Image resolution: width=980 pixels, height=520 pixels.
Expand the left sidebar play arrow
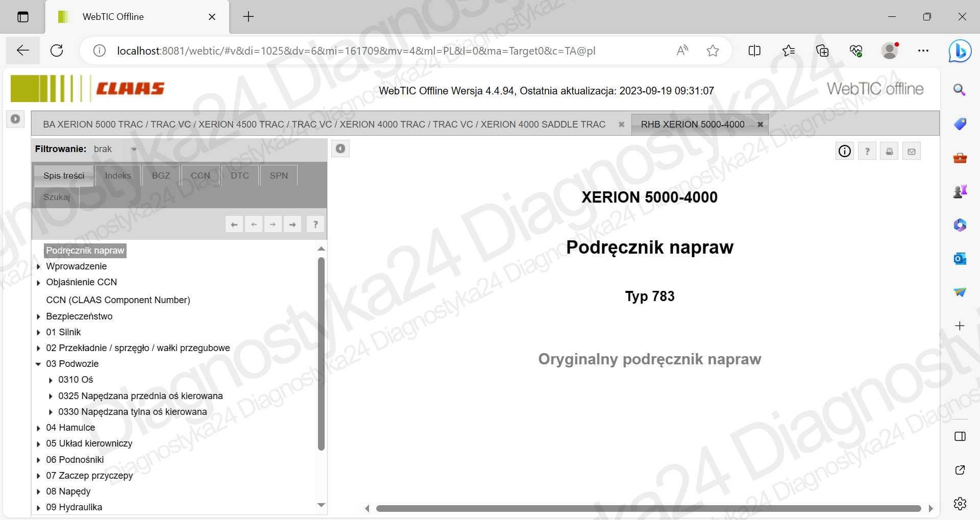(15, 119)
